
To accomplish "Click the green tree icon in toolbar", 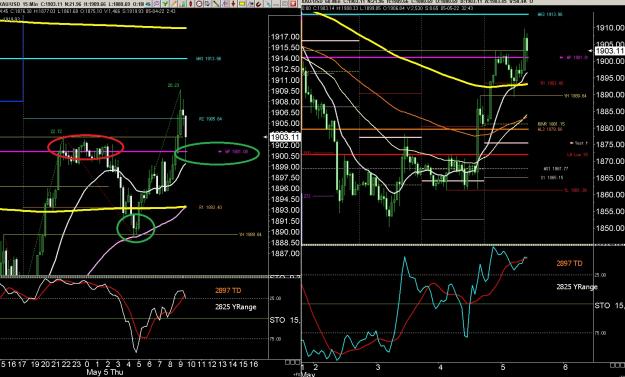I will (x=165, y=4).
